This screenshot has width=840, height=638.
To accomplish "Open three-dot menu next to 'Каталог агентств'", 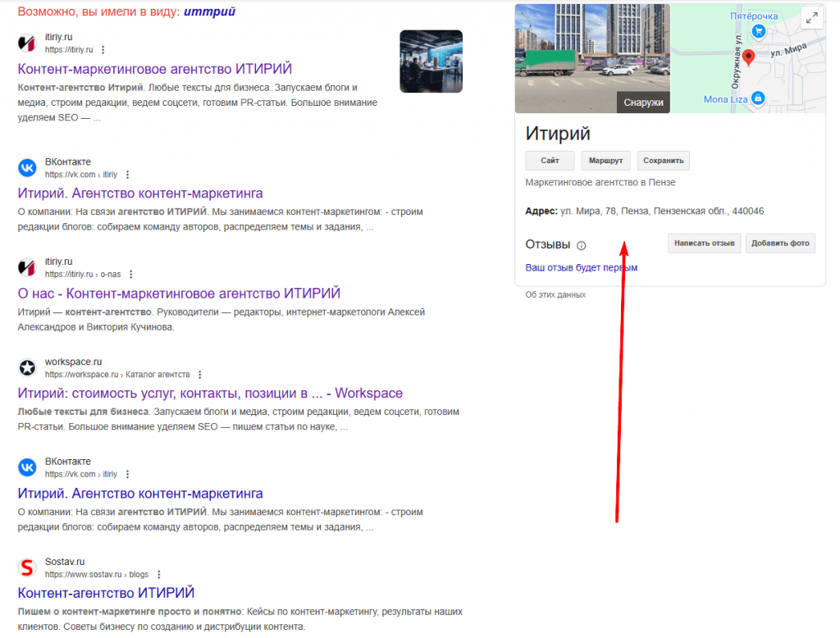I will tap(200, 375).
